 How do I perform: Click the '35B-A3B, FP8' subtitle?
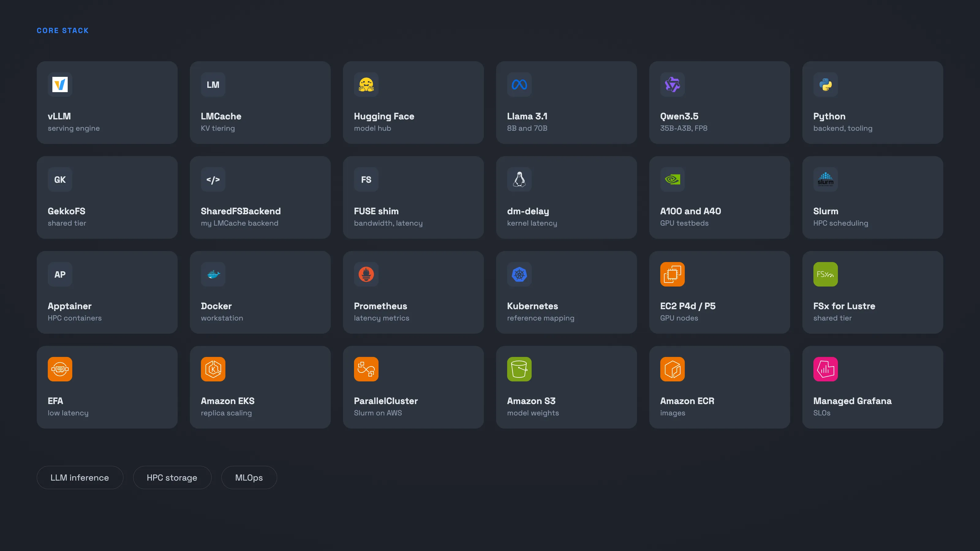684,129
